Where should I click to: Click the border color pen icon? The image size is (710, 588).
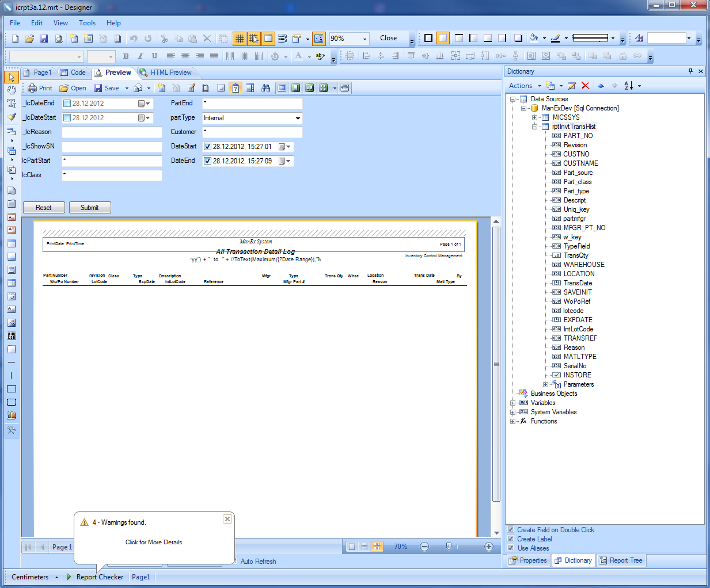555,39
